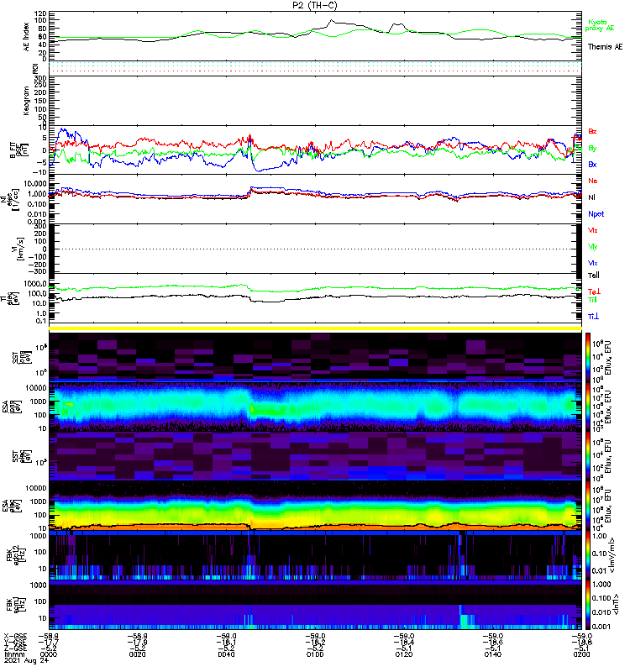This screenshot has height=672, width=630.
Task: Click the topmost Eflux color bar for SST ions
Action: (588, 358)
